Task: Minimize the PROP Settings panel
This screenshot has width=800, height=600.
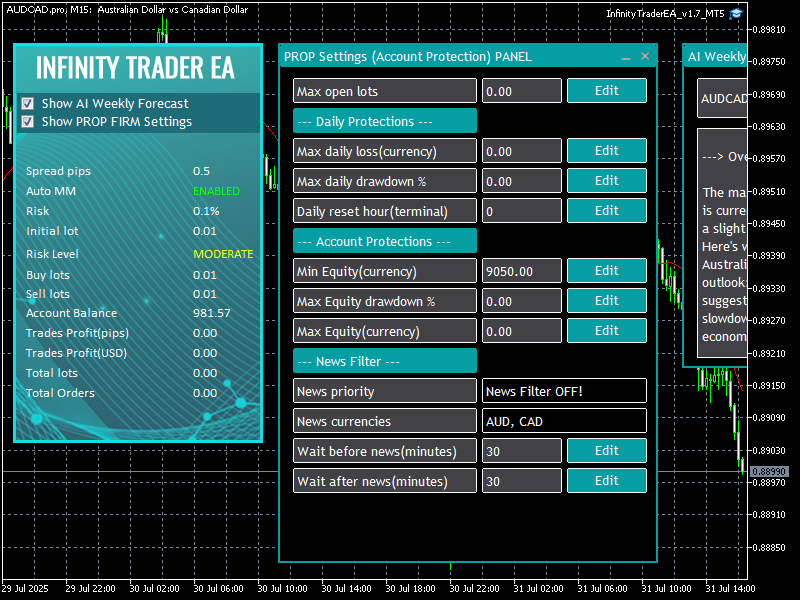Action: pos(625,57)
